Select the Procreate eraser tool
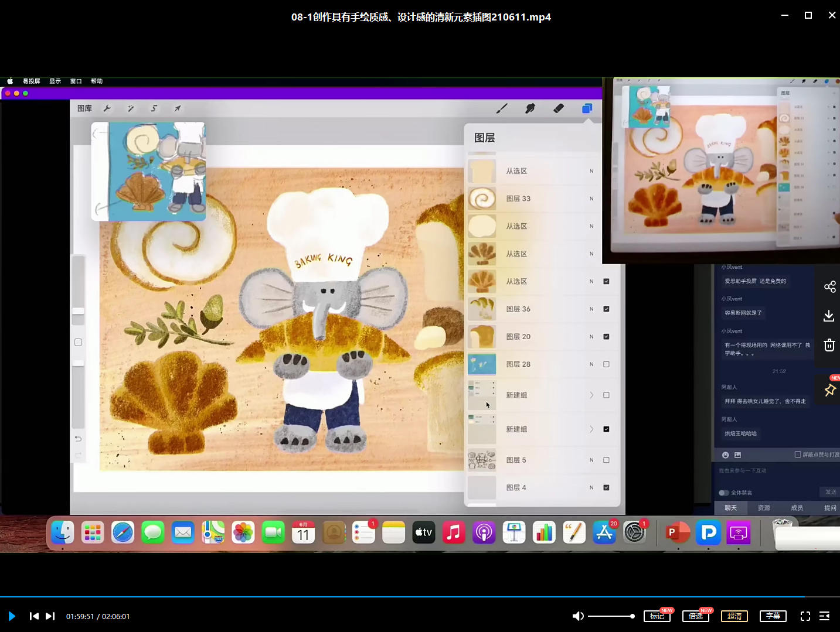Screen dimensions: 840x632 tap(558, 108)
